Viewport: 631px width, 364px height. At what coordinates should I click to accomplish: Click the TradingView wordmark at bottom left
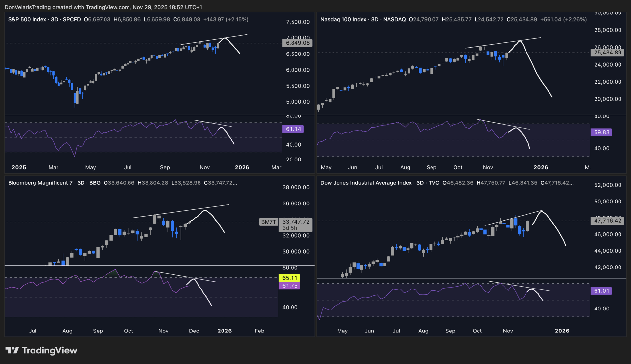click(50, 351)
